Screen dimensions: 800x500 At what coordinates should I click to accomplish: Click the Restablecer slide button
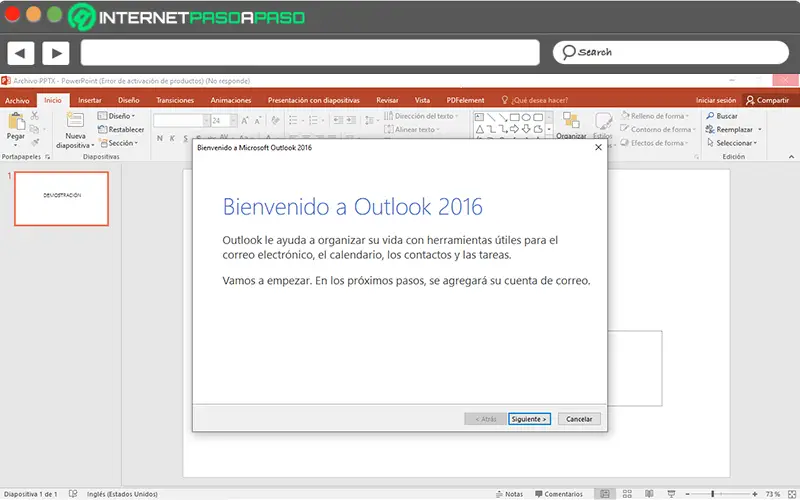pyautogui.click(x=121, y=130)
